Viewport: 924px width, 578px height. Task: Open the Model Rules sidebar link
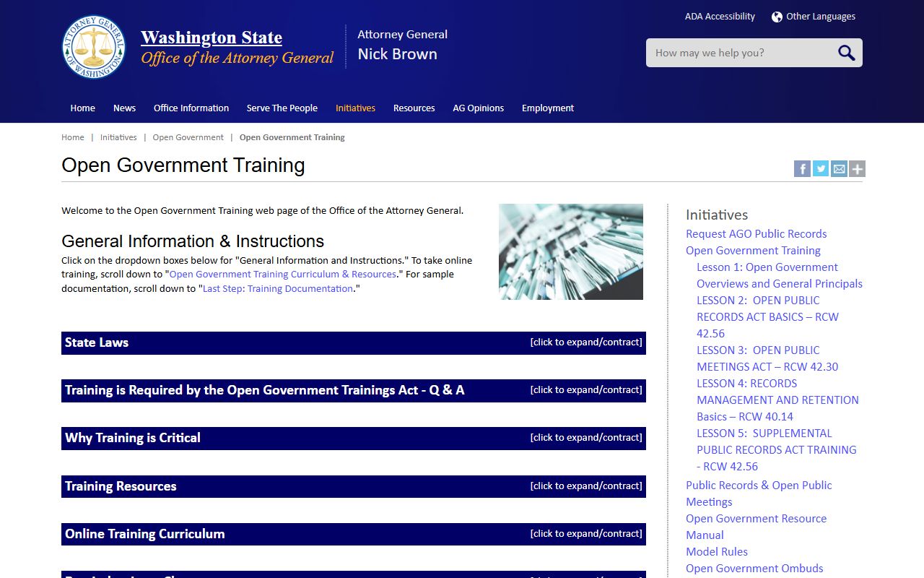[717, 551]
